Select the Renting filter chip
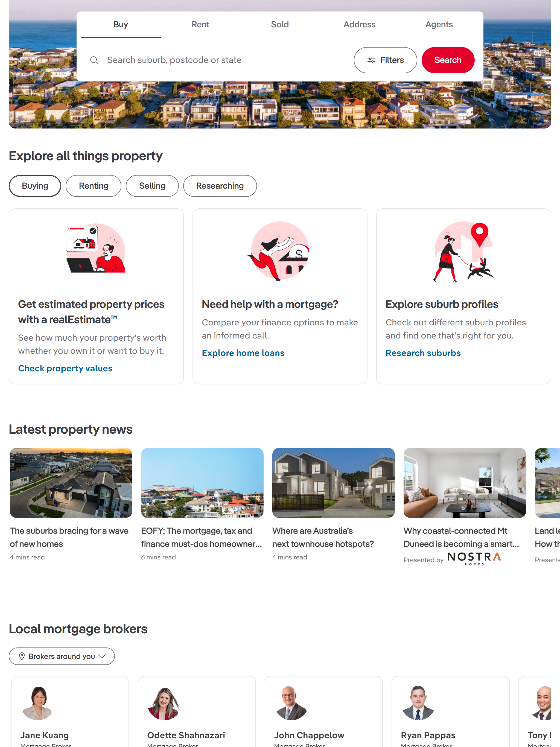 click(94, 186)
